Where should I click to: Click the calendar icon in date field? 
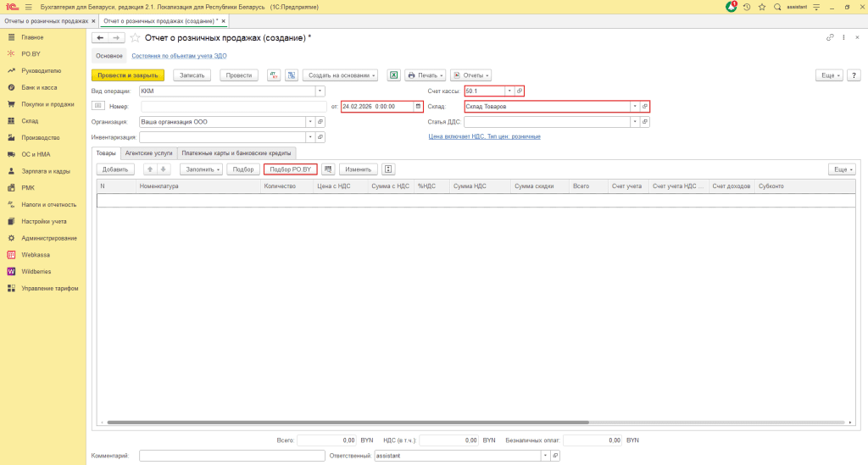[418, 106]
